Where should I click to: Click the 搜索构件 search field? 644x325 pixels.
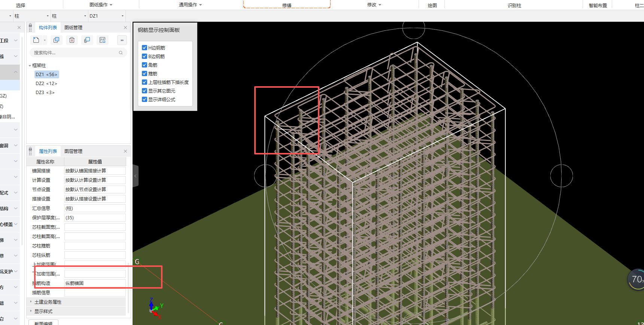(x=75, y=53)
